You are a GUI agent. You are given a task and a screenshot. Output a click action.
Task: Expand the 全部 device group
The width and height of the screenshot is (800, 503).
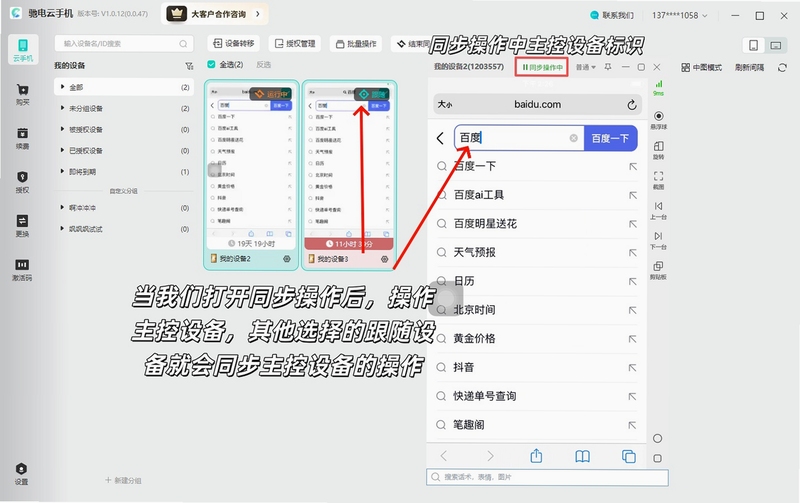62,87
